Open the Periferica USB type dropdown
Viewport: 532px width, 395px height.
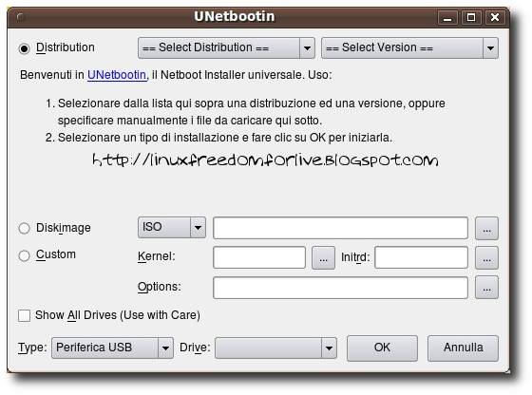click(112, 348)
